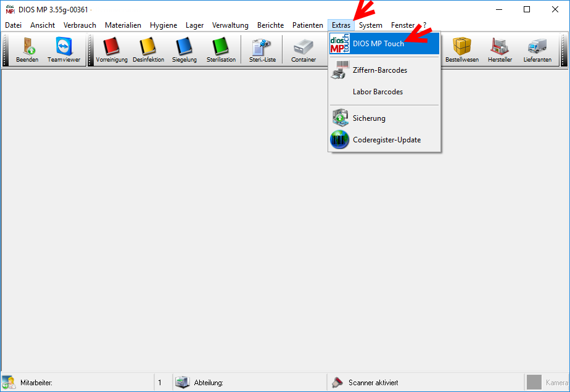Open the green Sterilisation book icon
Image resolution: width=570 pixels, height=392 pixels.
click(x=221, y=47)
